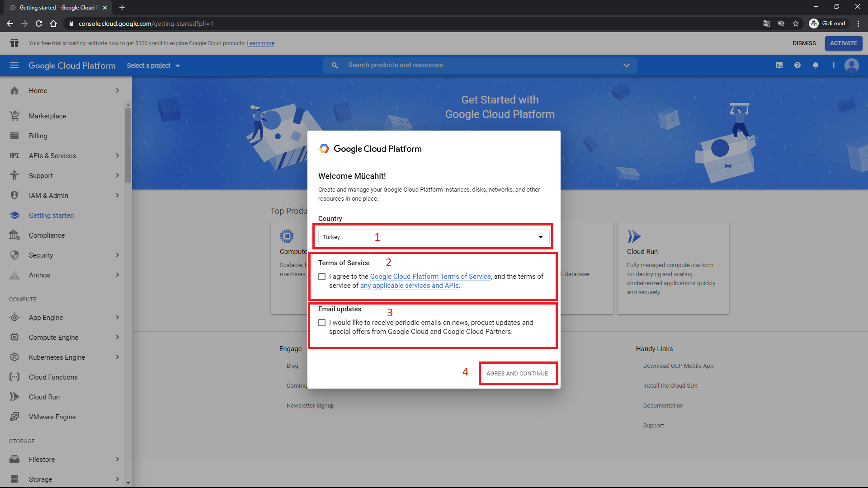Open the Newsletter Signup link
Image resolution: width=868 pixels, height=488 pixels.
click(310, 406)
